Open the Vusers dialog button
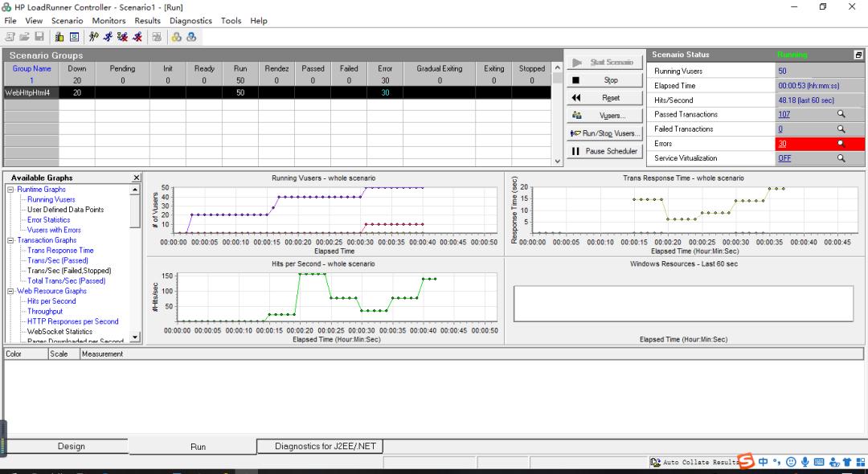 pos(604,116)
